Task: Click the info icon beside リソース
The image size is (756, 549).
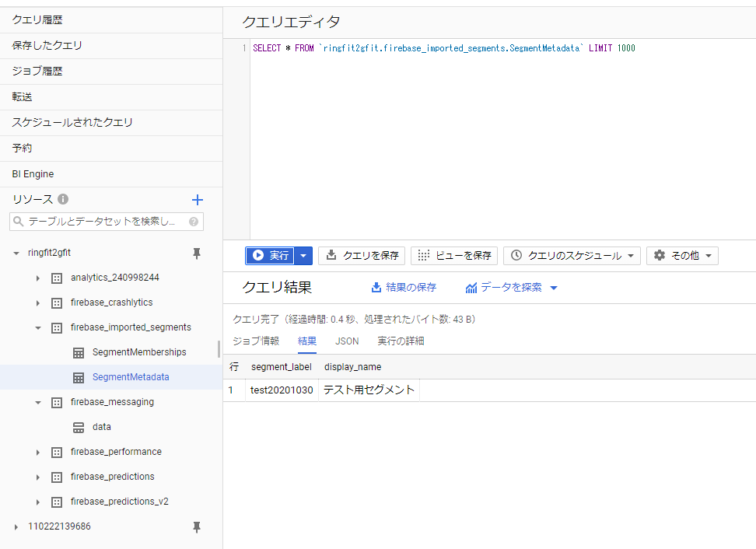Action: pyautogui.click(x=63, y=199)
